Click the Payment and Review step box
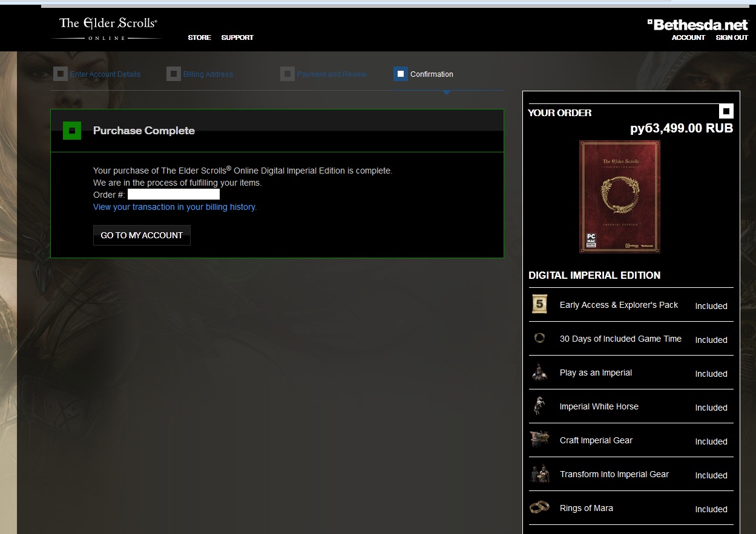This screenshot has height=534, width=756. [x=288, y=74]
